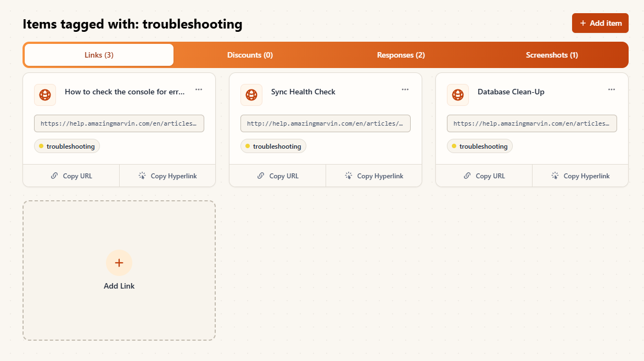Copy URL of Sync Health Check
The height and width of the screenshot is (361, 644).
pos(278,176)
